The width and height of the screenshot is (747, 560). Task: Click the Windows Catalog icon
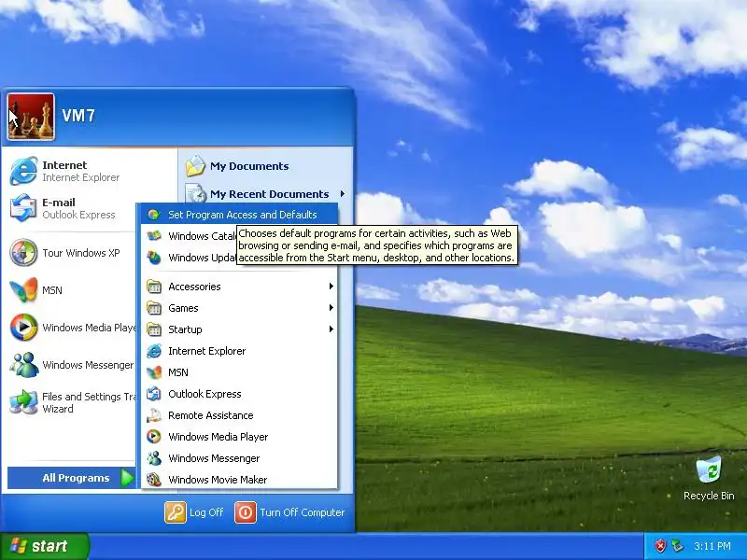153,236
